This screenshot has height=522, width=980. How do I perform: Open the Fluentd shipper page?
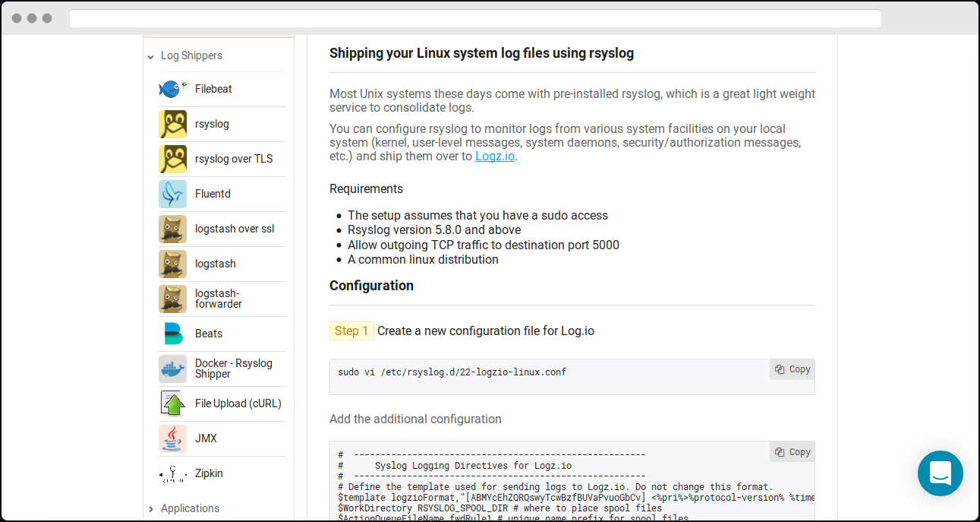tap(213, 194)
